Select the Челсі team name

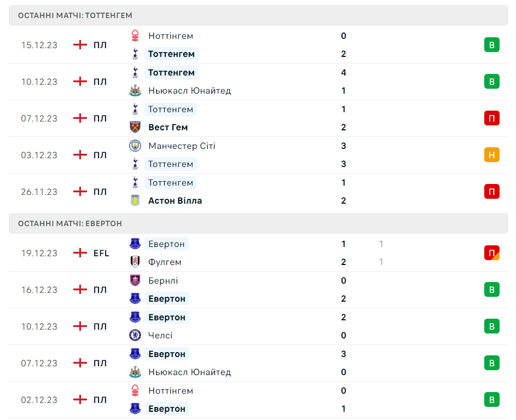coord(160,336)
